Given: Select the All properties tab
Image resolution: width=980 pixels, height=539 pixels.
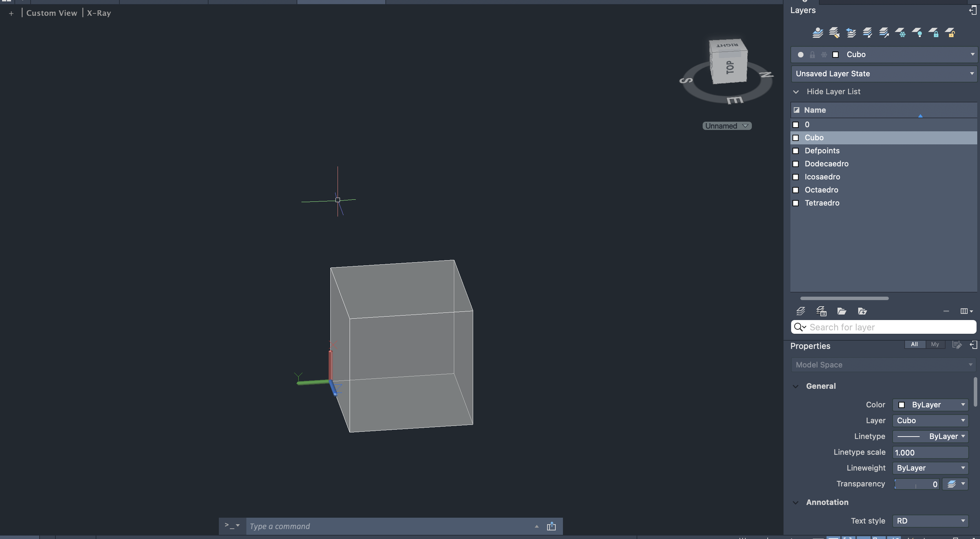Looking at the screenshot, I should [914, 344].
